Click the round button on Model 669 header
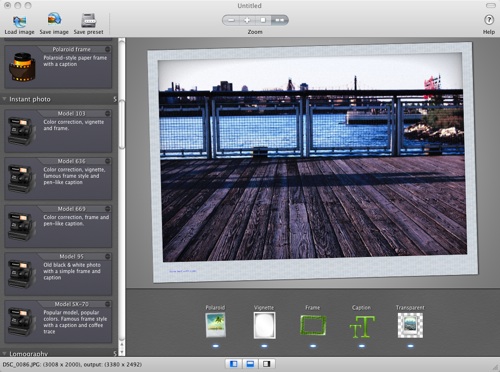The image size is (500, 372). tap(108, 209)
